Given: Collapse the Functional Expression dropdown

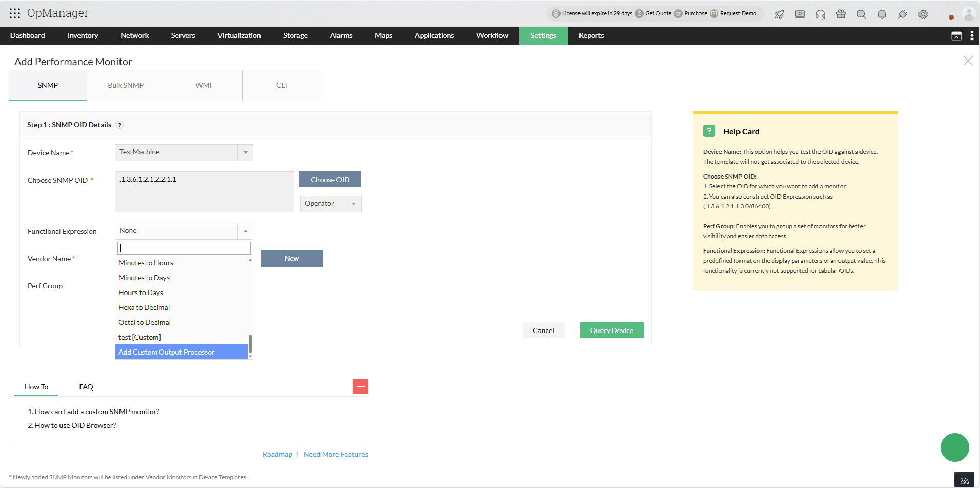Looking at the screenshot, I should (x=246, y=231).
